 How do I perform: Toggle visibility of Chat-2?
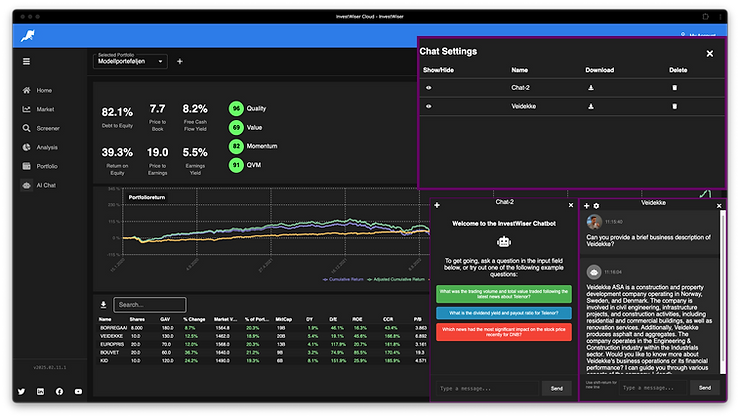429,88
